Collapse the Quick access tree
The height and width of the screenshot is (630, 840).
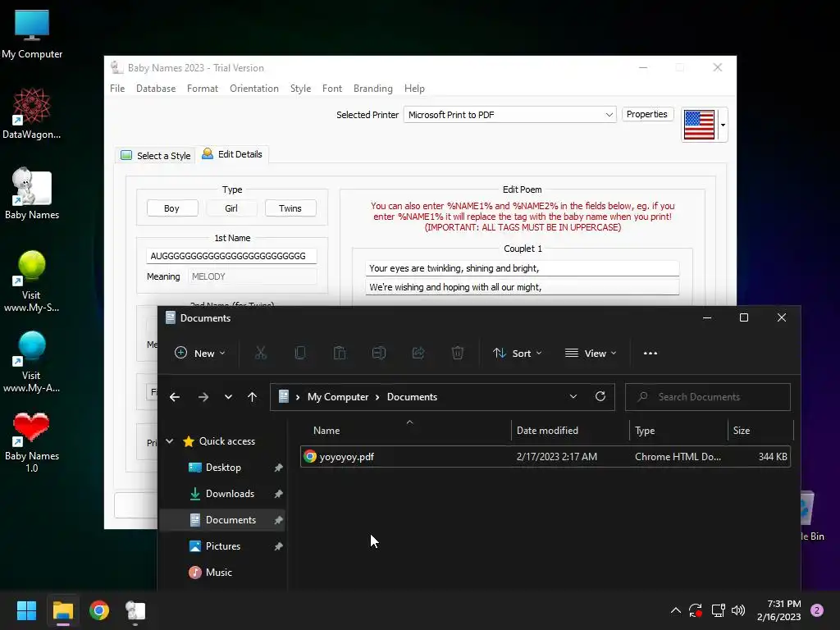170,441
